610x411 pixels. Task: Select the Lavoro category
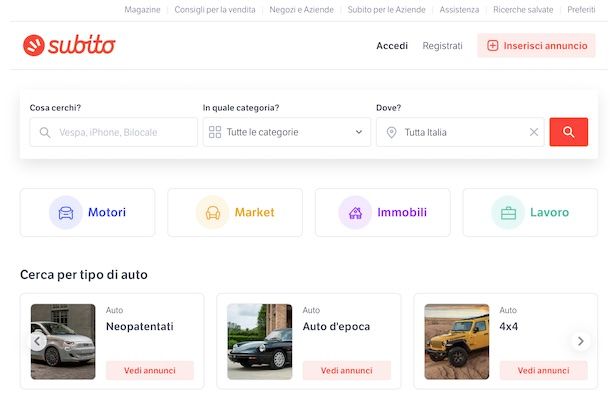pos(530,213)
